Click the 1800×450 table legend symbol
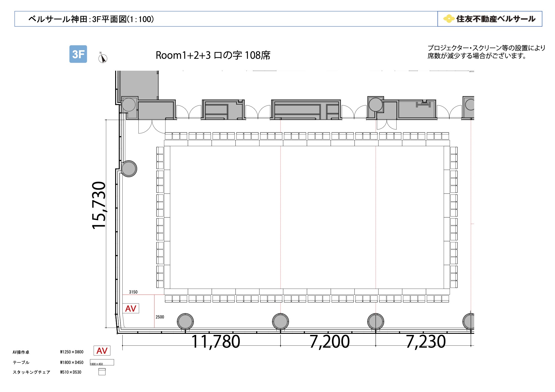The width and height of the screenshot is (555, 392). (x=102, y=362)
